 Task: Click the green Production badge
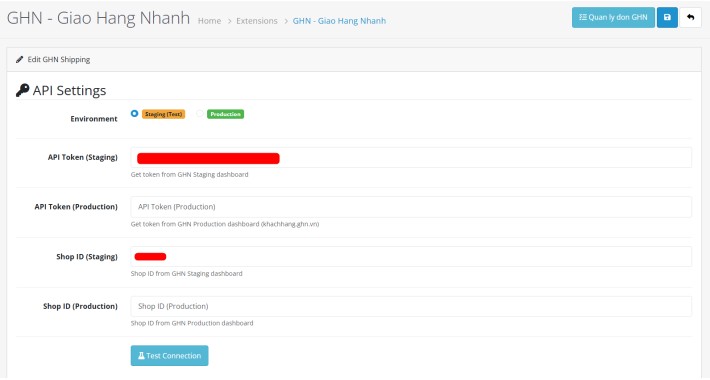[x=225, y=114]
